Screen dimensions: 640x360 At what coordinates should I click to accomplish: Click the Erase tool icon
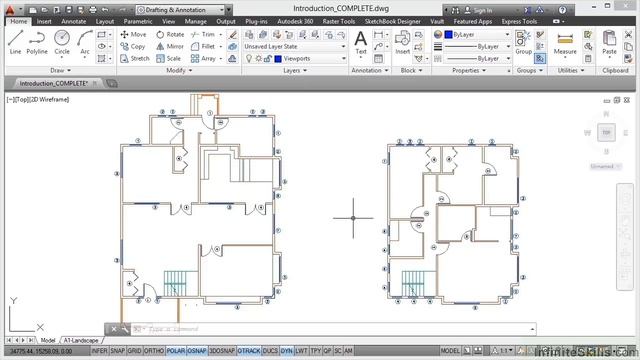click(233, 35)
